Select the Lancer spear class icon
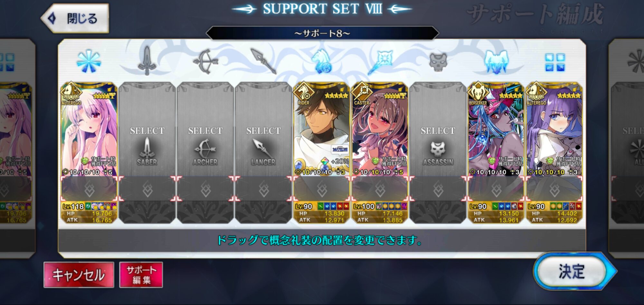 (263, 61)
